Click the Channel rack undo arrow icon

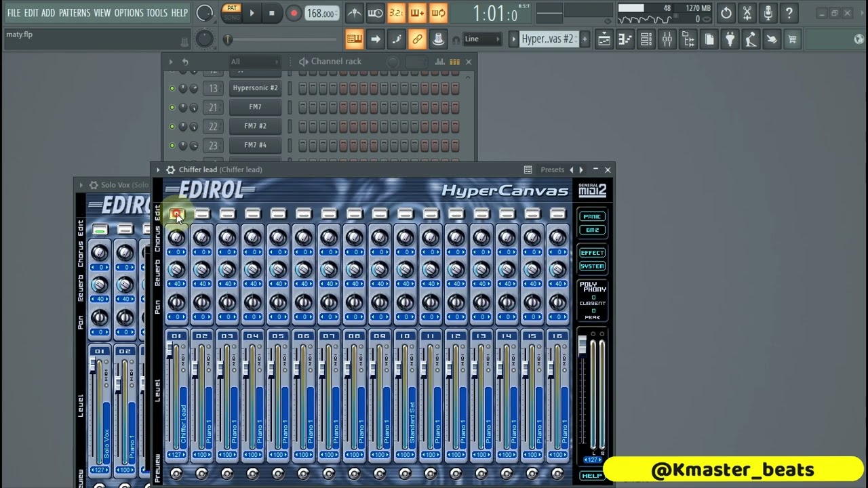[185, 62]
